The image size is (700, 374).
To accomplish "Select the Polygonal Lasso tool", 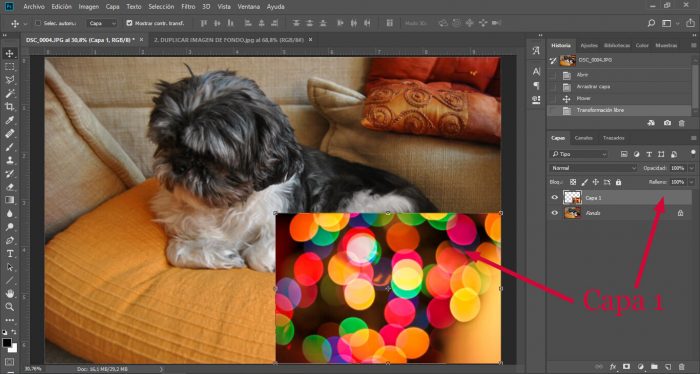I will tap(9, 80).
